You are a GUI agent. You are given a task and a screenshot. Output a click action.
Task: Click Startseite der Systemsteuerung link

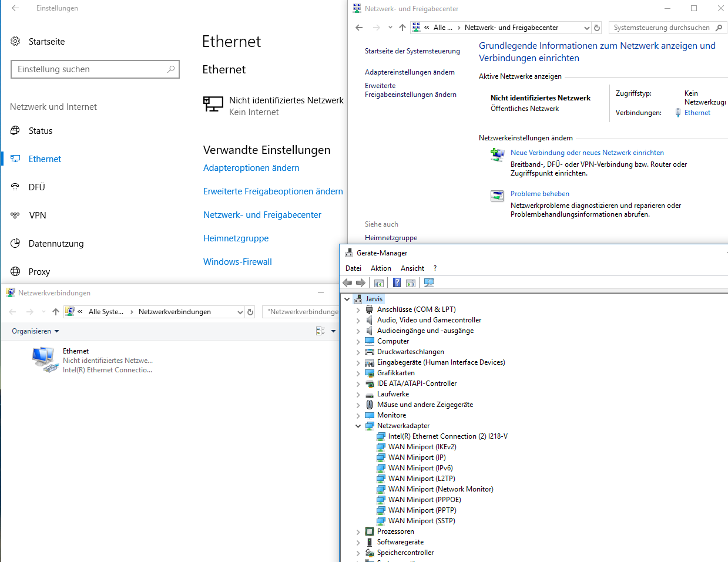[412, 51]
